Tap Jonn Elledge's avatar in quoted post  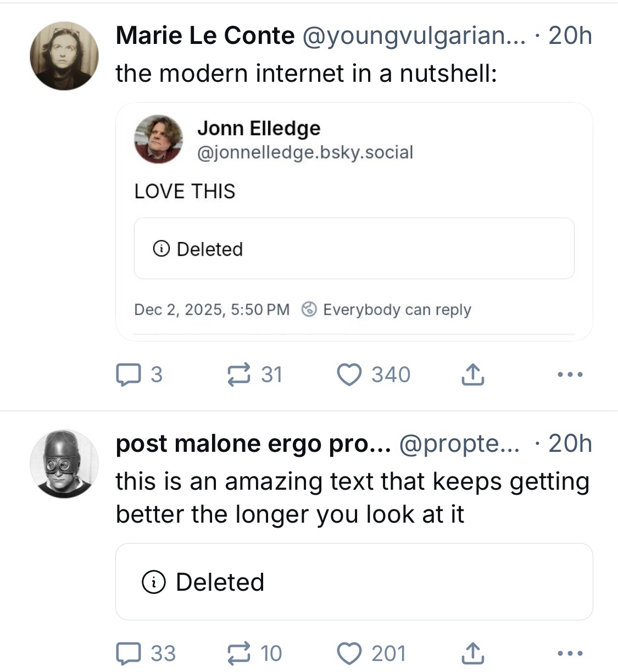tap(159, 139)
